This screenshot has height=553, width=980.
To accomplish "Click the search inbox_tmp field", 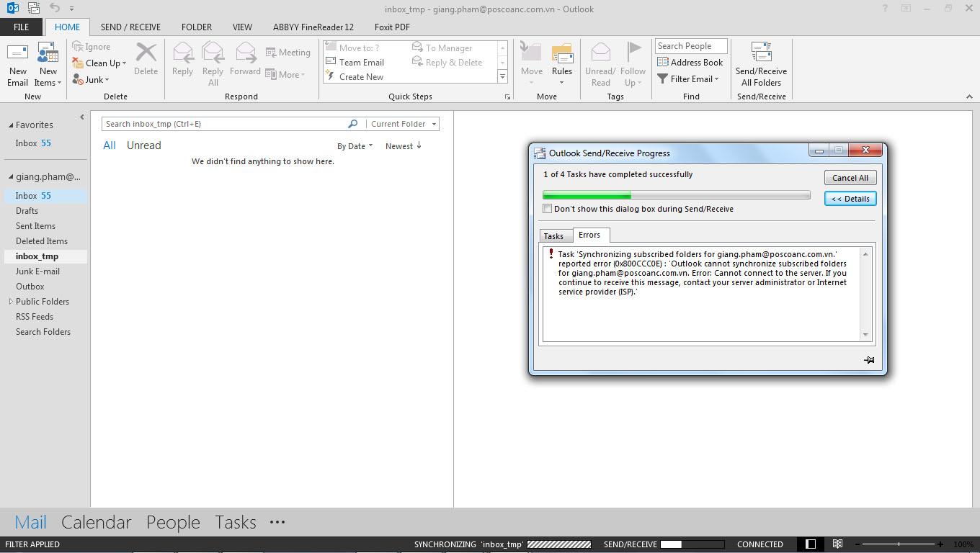I will point(224,124).
